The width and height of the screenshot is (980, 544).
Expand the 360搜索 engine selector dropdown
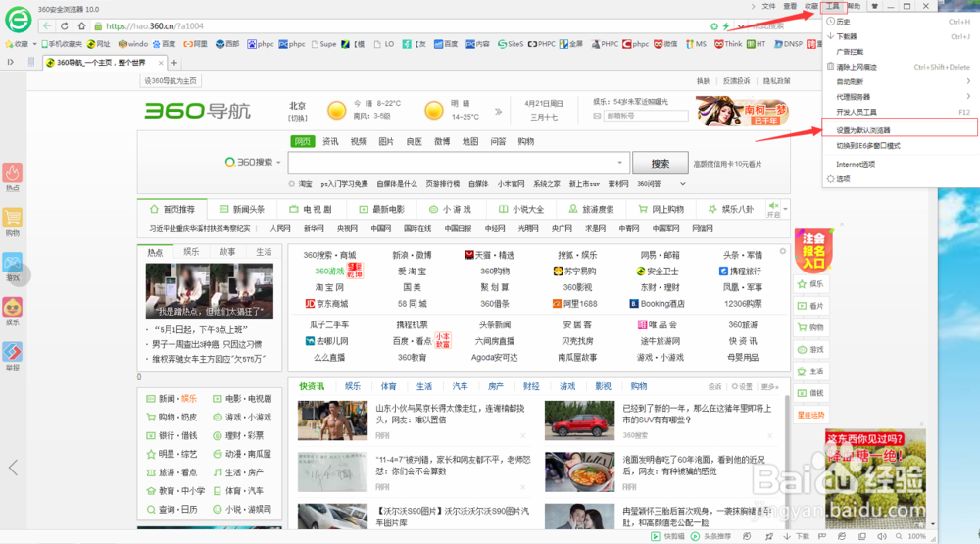click(278, 163)
